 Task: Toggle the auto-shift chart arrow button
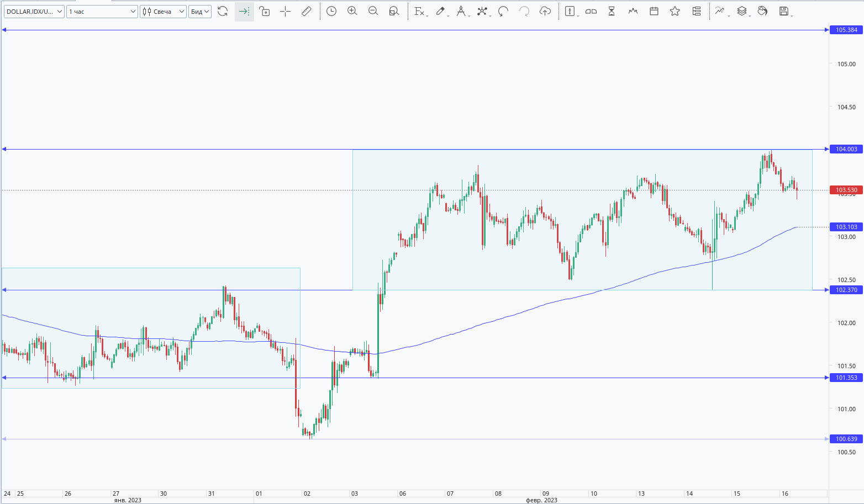(244, 11)
